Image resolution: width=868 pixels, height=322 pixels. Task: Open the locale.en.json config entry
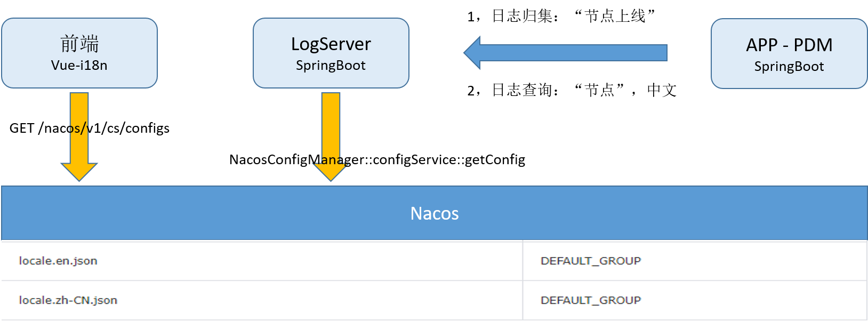58,261
